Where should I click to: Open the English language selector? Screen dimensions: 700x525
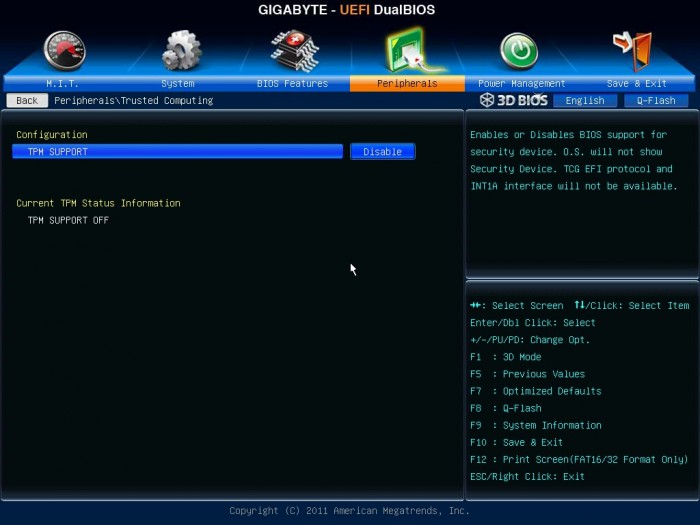[585, 100]
